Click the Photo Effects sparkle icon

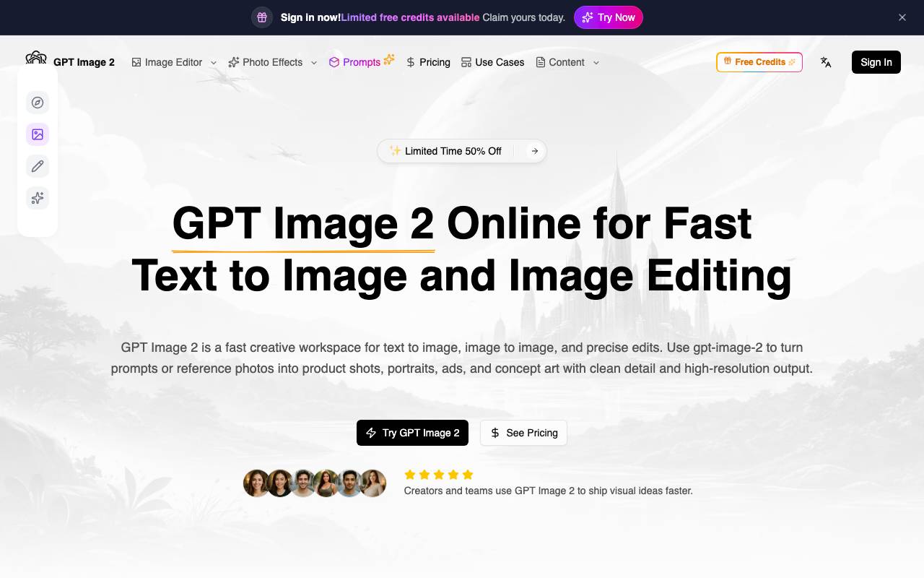click(x=234, y=62)
